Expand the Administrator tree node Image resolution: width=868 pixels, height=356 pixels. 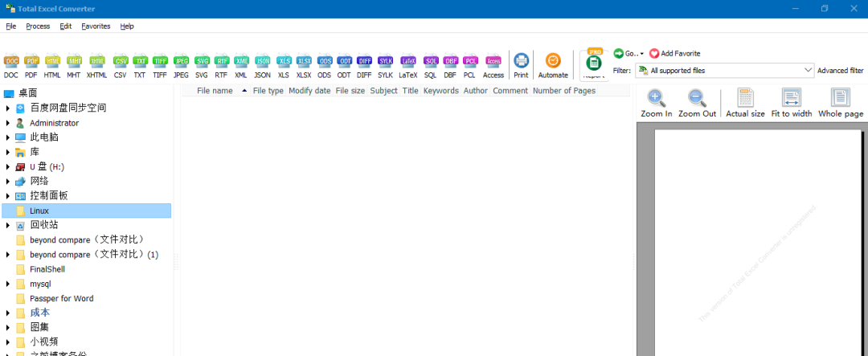8,123
